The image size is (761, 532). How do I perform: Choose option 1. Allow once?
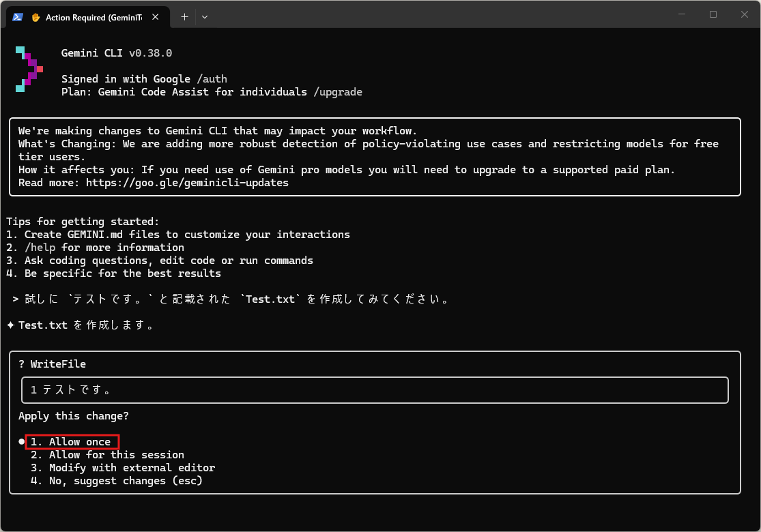tap(72, 442)
